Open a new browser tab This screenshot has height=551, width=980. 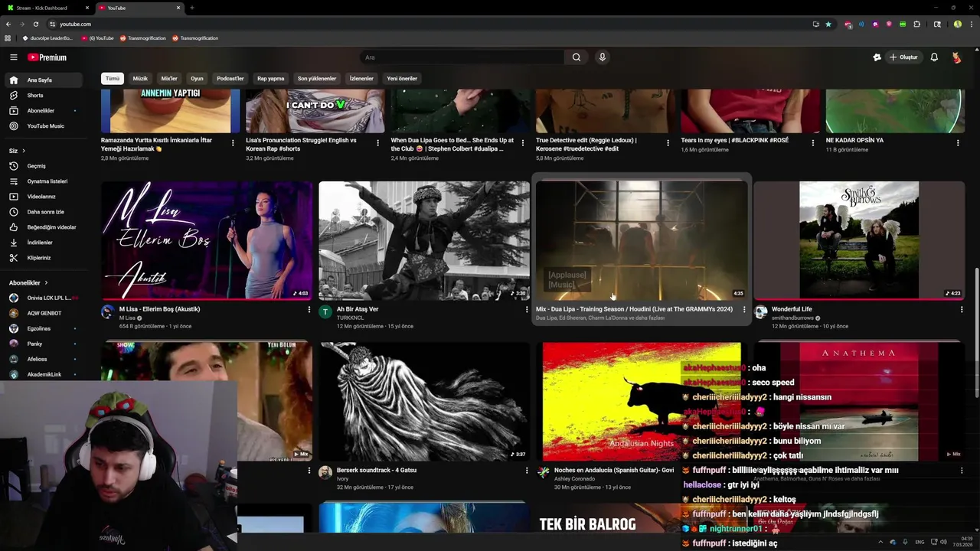point(191,8)
